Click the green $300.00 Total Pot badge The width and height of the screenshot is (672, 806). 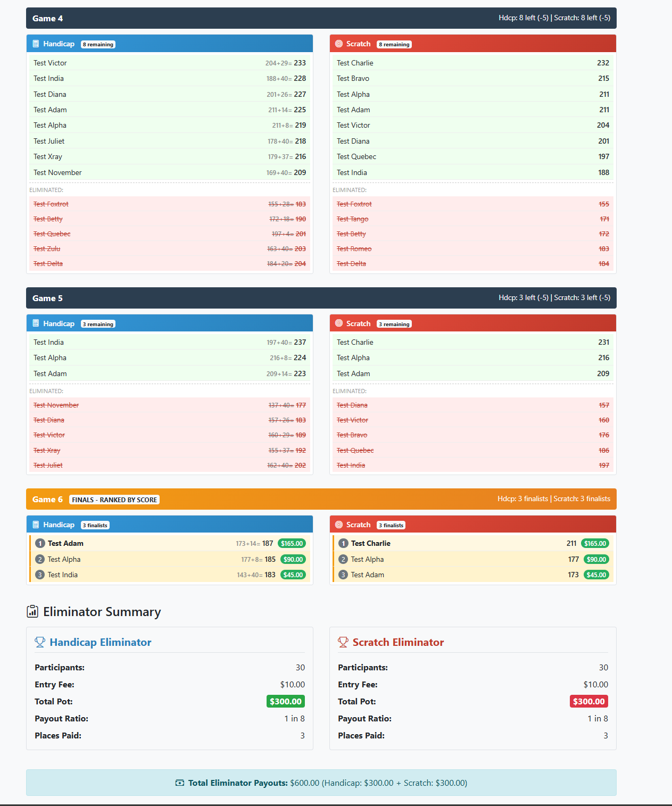pos(286,701)
